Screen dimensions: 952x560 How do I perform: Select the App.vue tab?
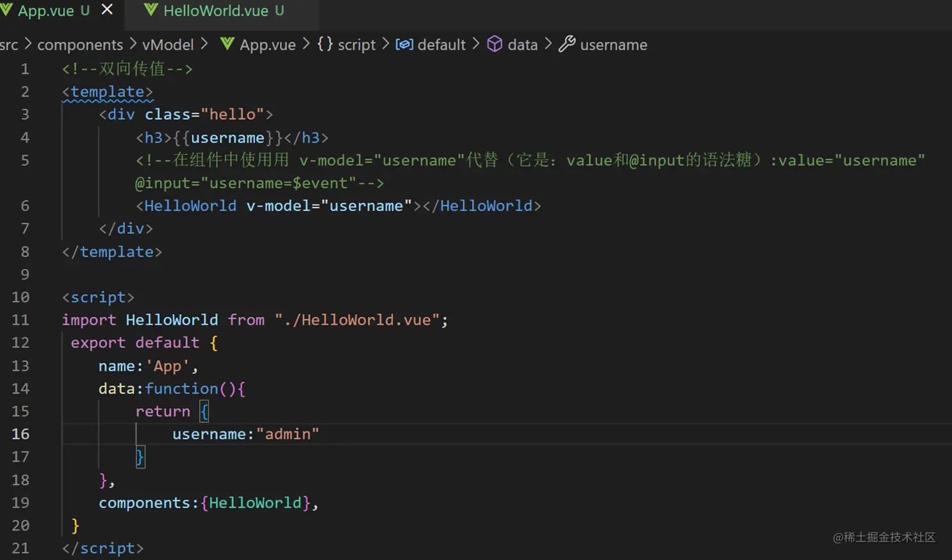click(x=54, y=11)
